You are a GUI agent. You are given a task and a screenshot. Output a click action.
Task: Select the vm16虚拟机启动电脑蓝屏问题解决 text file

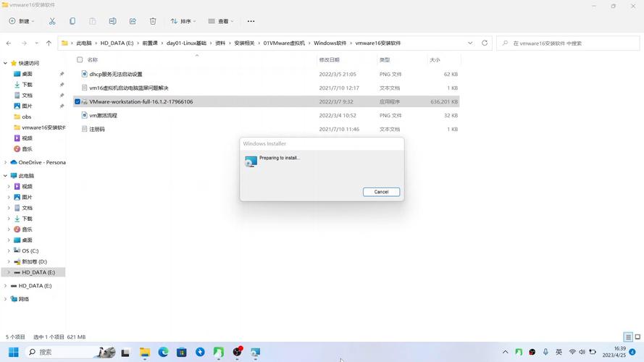coord(129,88)
